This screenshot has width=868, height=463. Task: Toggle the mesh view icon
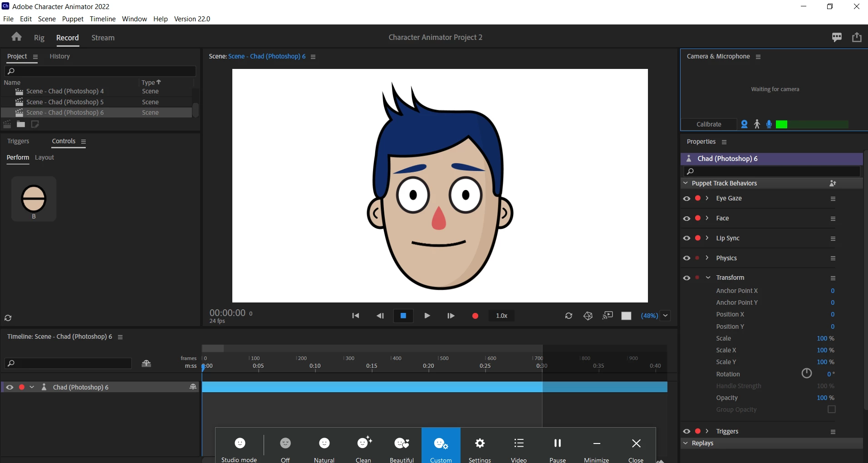click(x=588, y=316)
